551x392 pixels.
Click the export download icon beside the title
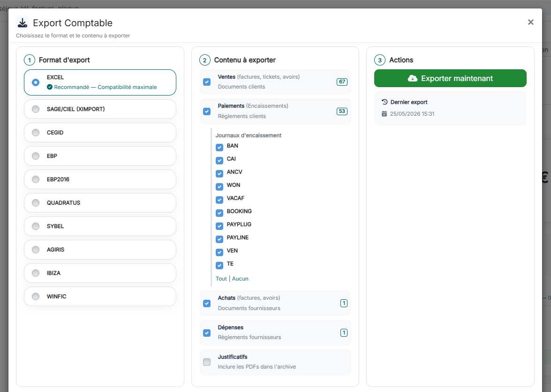click(x=23, y=23)
